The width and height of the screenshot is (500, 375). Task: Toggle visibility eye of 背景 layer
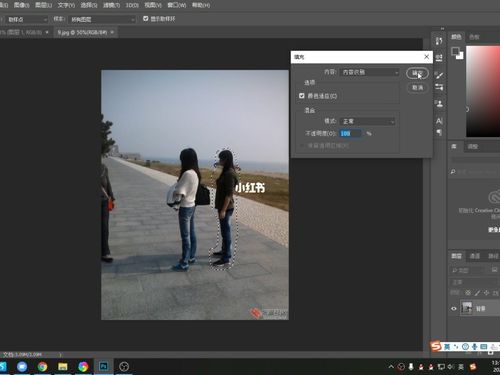(x=454, y=309)
